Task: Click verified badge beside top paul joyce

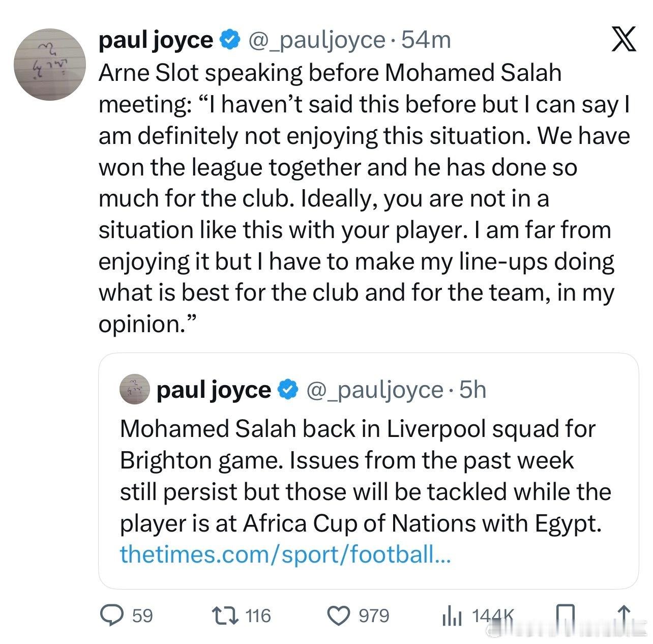Action: pyautogui.click(x=230, y=40)
